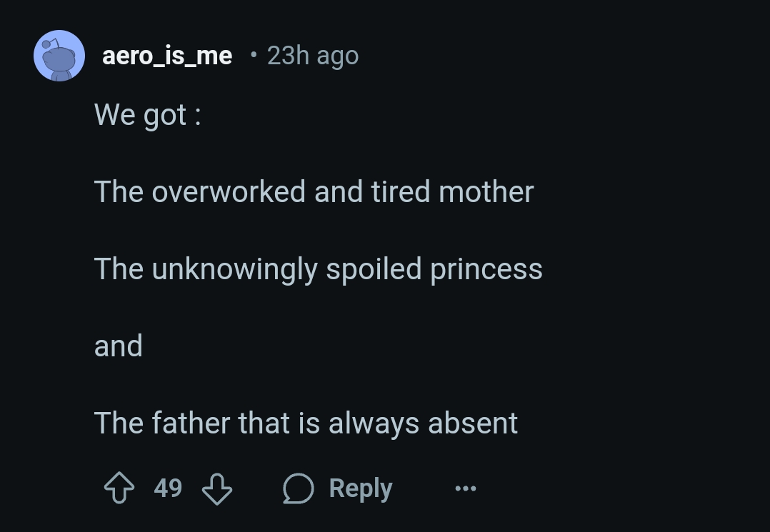
Task: Upvote the comment by aero_is_me
Action: pyautogui.click(x=119, y=488)
